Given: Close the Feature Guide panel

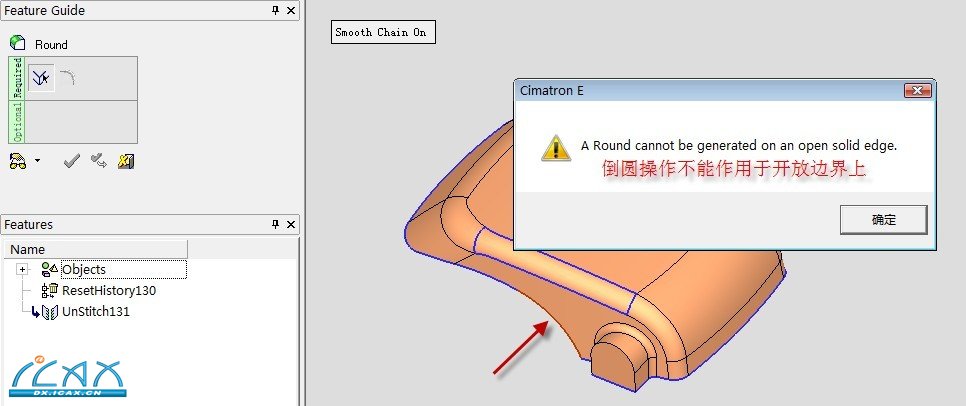Looking at the screenshot, I should point(291,10).
